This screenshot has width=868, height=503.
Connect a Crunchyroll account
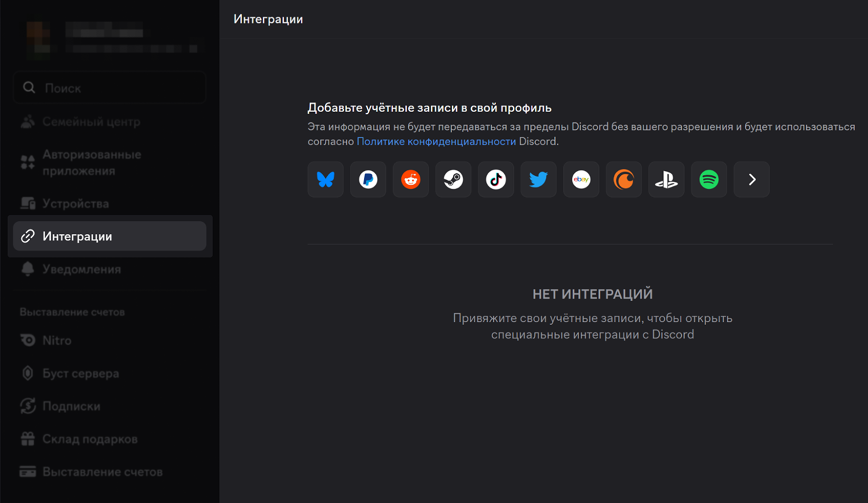(x=624, y=179)
